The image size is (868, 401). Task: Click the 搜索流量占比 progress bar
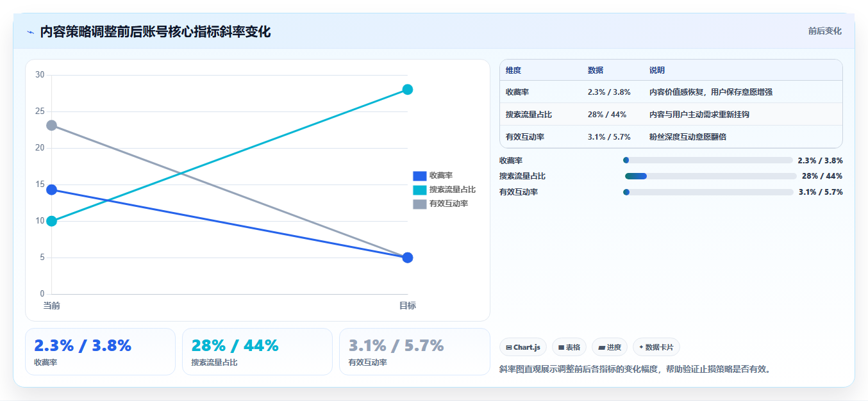tap(711, 176)
